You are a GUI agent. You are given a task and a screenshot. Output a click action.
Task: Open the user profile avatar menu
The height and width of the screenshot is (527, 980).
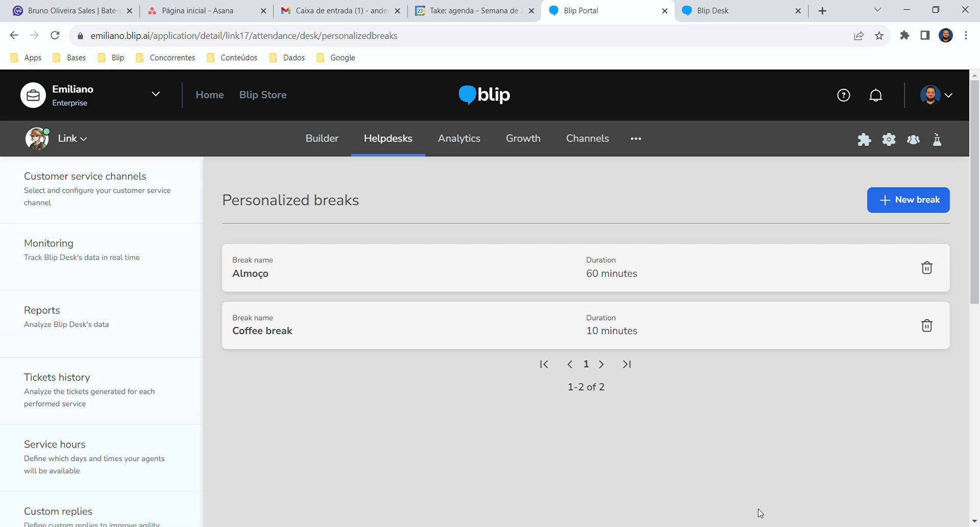point(936,95)
